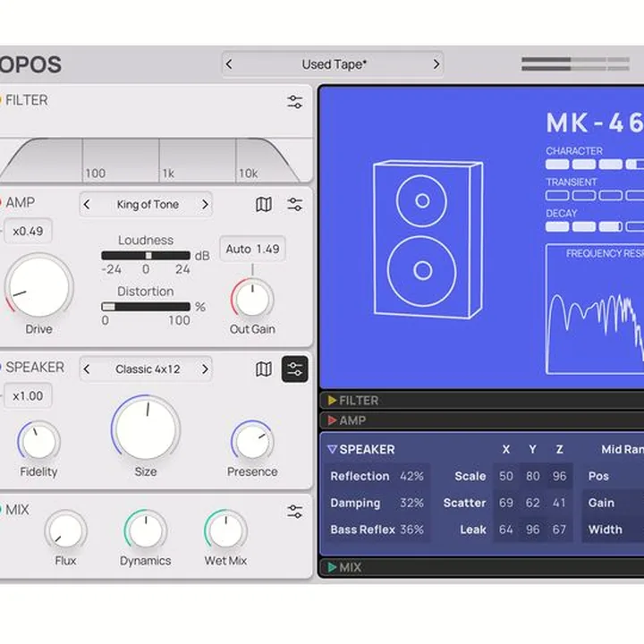Click Scatter Z value 41
Image resolution: width=644 pixels, height=644 pixels.
pyautogui.click(x=559, y=503)
